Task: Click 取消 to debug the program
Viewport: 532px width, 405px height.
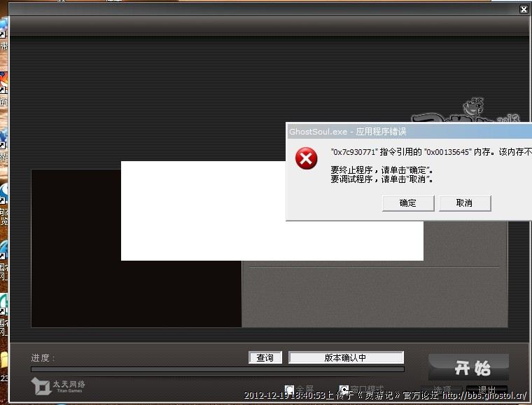Action: coord(464,203)
